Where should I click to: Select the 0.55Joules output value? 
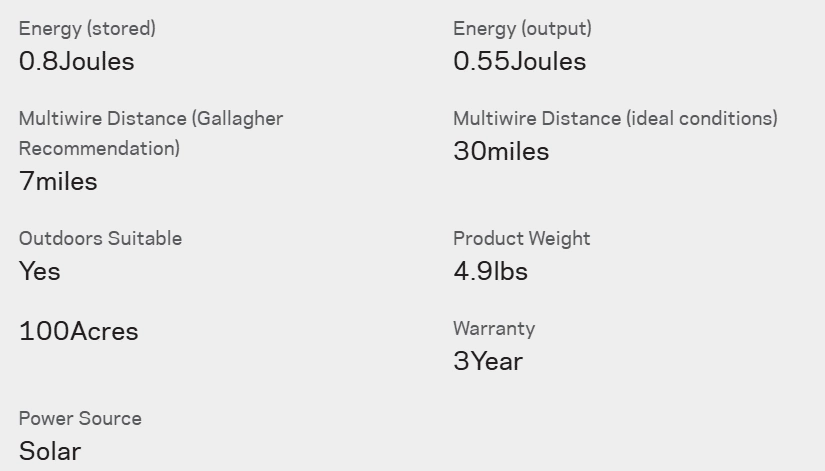click(520, 62)
